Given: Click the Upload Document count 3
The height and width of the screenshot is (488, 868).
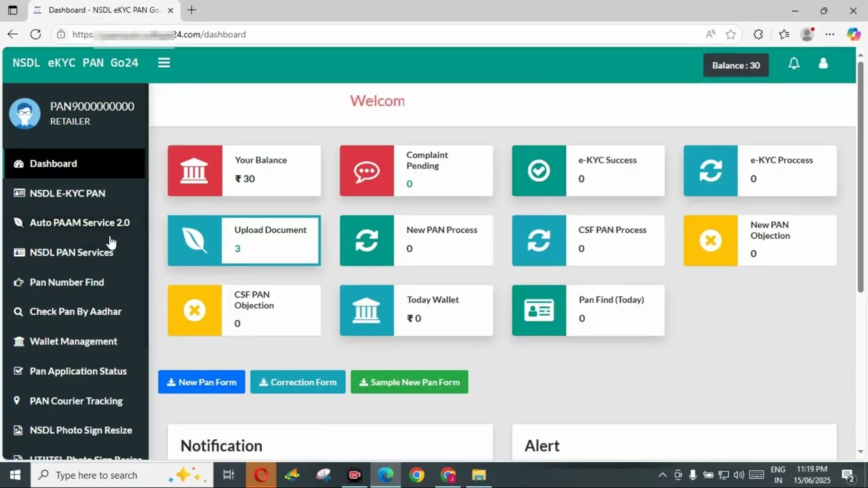Looking at the screenshot, I should pyautogui.click(x=237, y=249).
